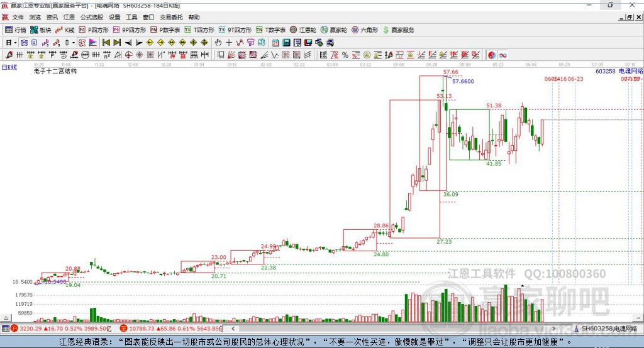Expand the candlestick style dropdown arrow
The width and height of the screenshot is (644, 348).
coord(74,43)
